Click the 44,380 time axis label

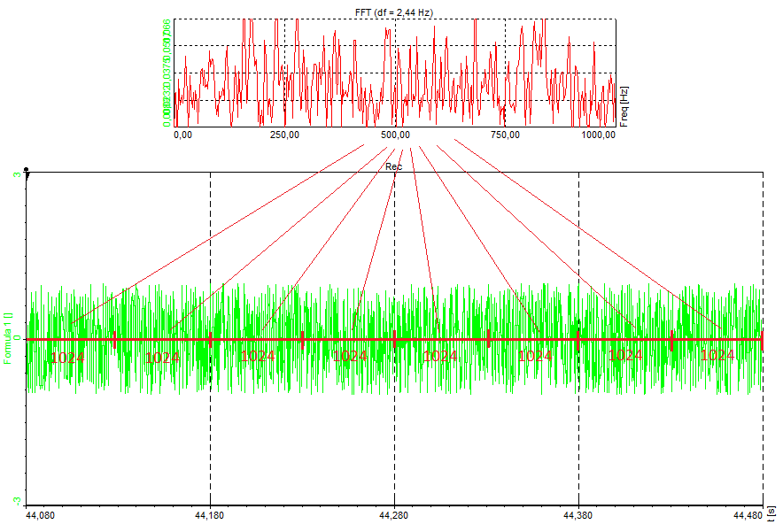pos(578,515)
